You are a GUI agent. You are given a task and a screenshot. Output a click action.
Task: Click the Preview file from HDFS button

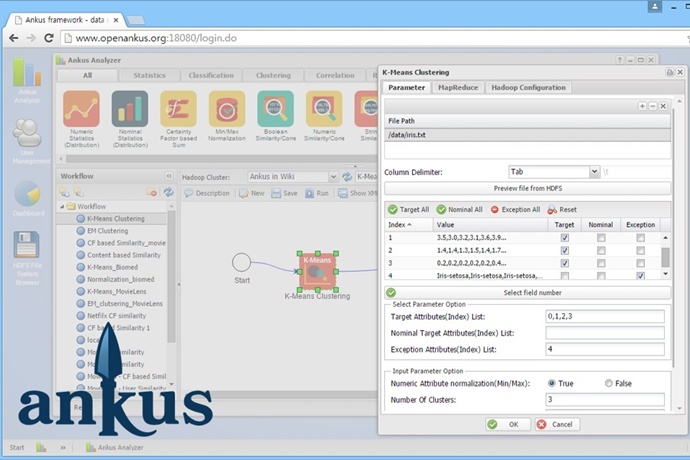click(526, 188)
